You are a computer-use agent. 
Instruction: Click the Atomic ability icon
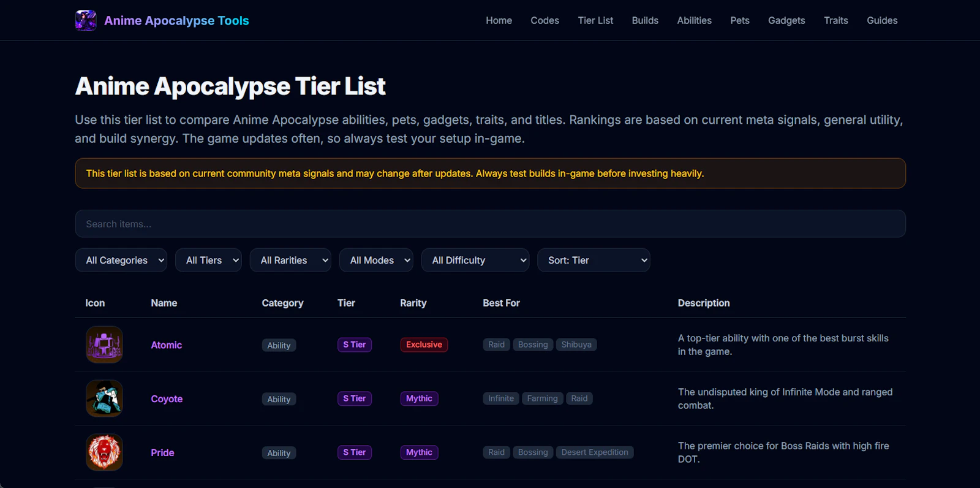(104, 345)
